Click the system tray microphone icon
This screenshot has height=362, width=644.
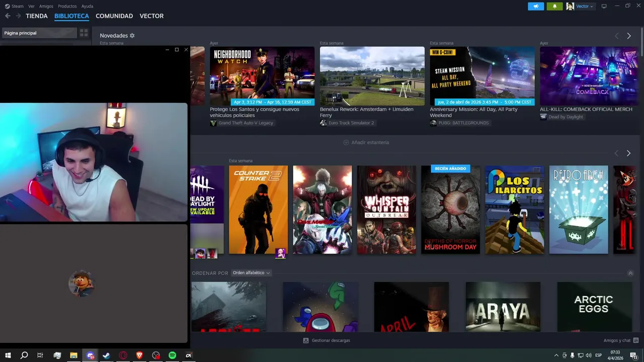pyautogui.click(x=572, y=355)
